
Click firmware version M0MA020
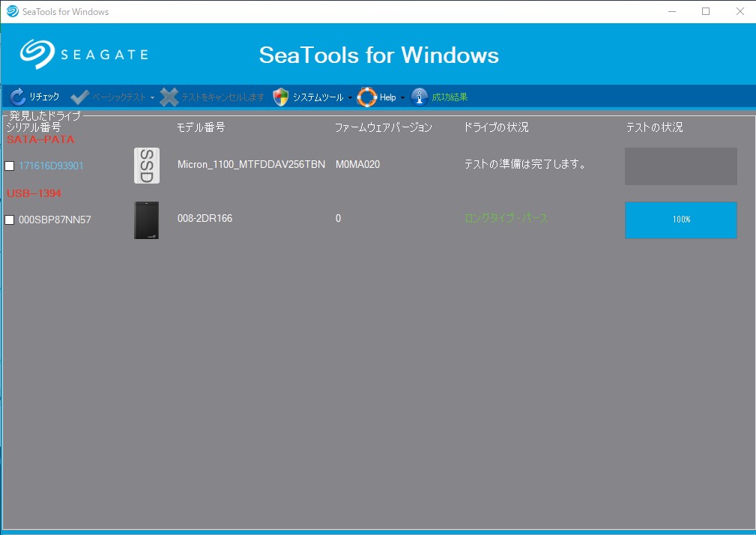[x=357, y=164]
